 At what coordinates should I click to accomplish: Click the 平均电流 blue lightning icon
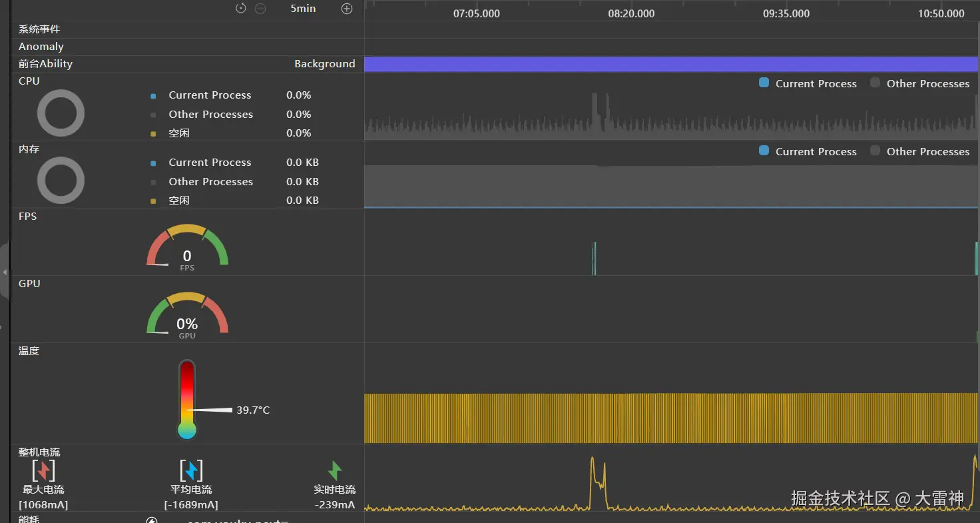click(191, 471)
